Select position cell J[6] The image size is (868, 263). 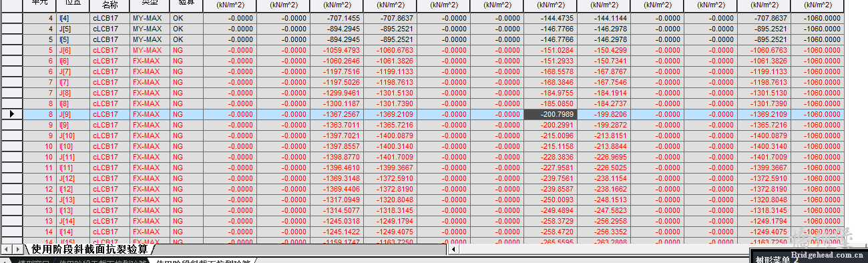(73, 50)
